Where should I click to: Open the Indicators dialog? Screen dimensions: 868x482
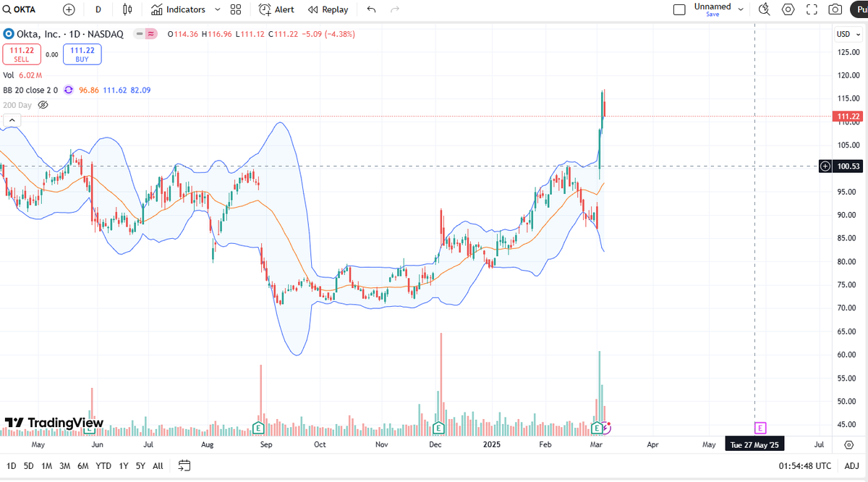[178, 9]
